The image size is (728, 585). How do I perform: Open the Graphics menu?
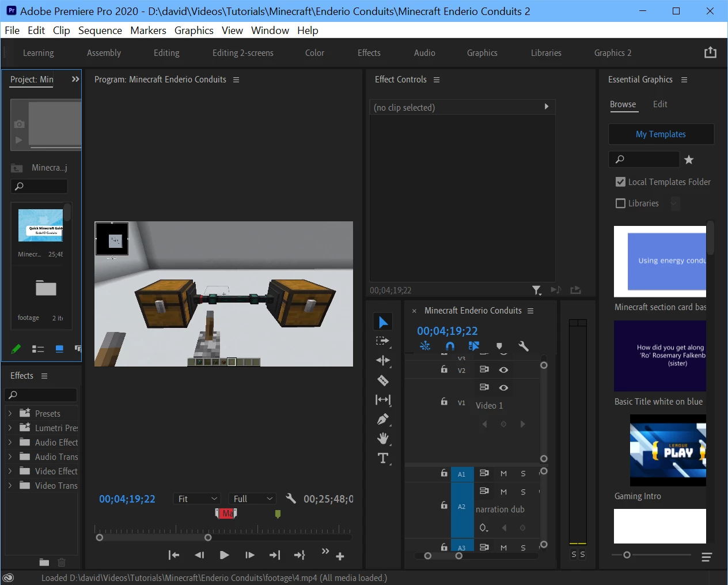pos(194,31)
